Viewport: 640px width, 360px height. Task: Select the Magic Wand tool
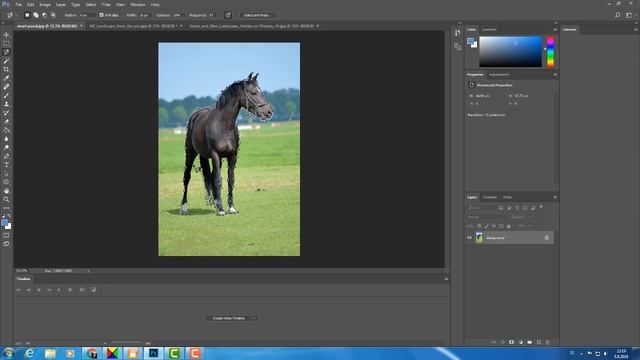tap(6, 61)
